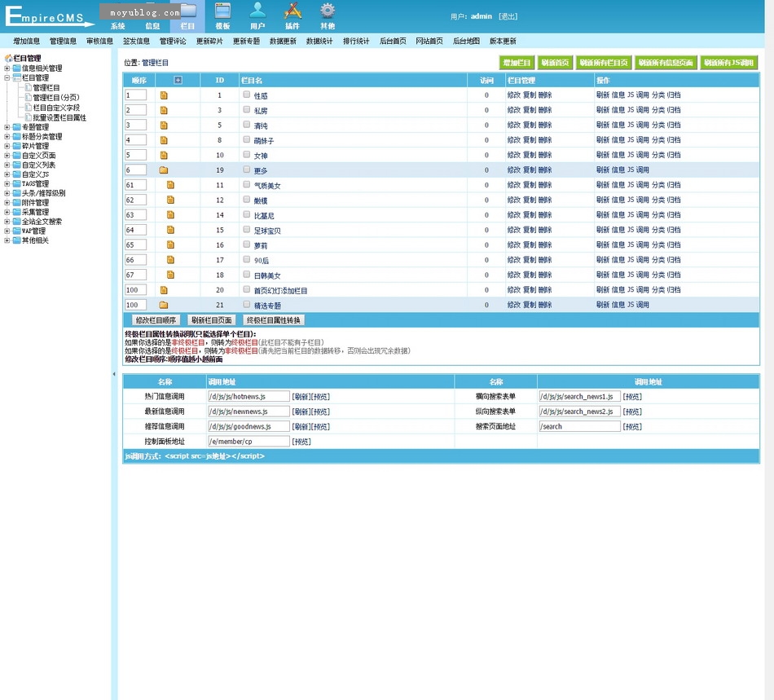
Task: Click the file icon in the 首页幻灯添加栏目 row
Action: (164, 290)
